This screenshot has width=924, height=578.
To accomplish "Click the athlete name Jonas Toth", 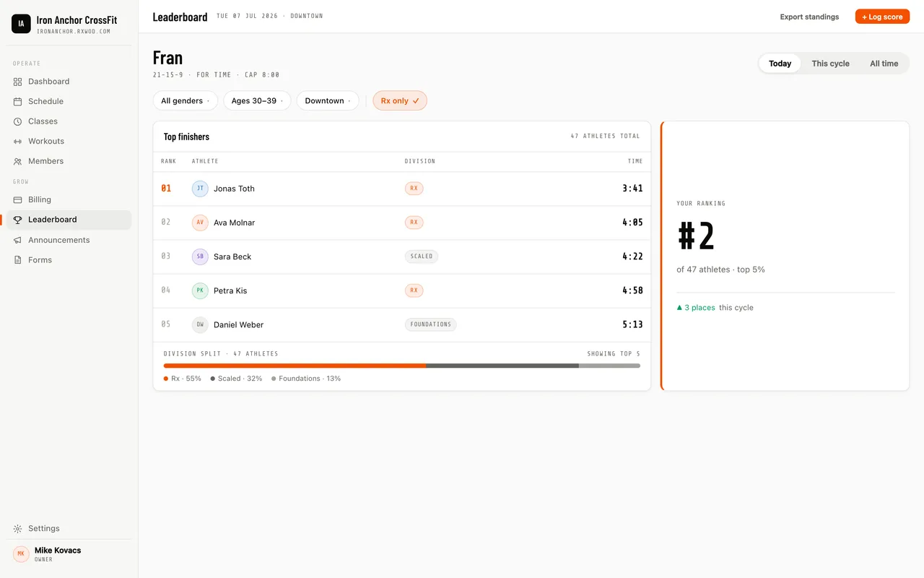I will [234, 189].
